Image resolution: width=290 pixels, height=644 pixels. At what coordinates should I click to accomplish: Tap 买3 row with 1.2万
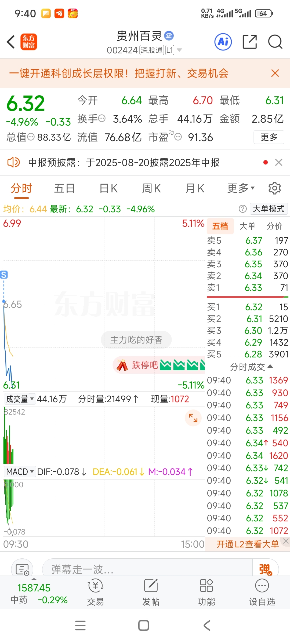point(247,330)
